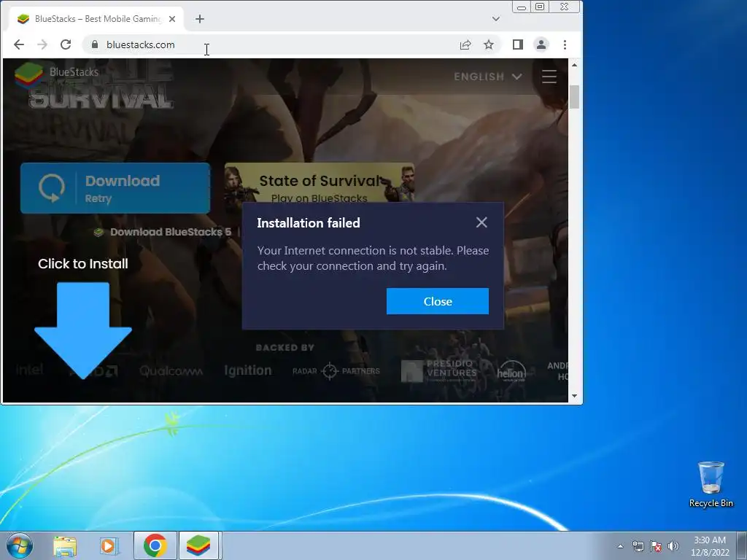Click the helion backer logo

511,371
